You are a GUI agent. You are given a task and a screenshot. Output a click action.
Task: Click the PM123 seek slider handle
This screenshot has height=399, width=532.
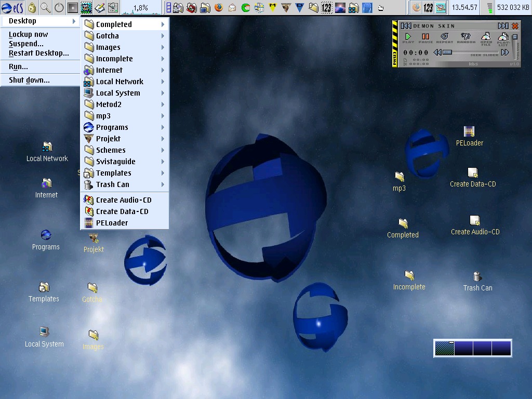(x=447, y=52)
